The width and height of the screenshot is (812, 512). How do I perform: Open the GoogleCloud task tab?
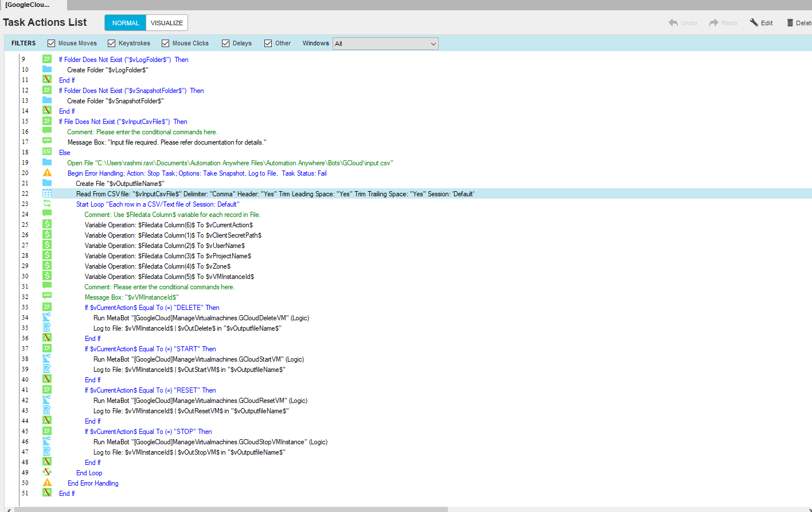[29, 5]
